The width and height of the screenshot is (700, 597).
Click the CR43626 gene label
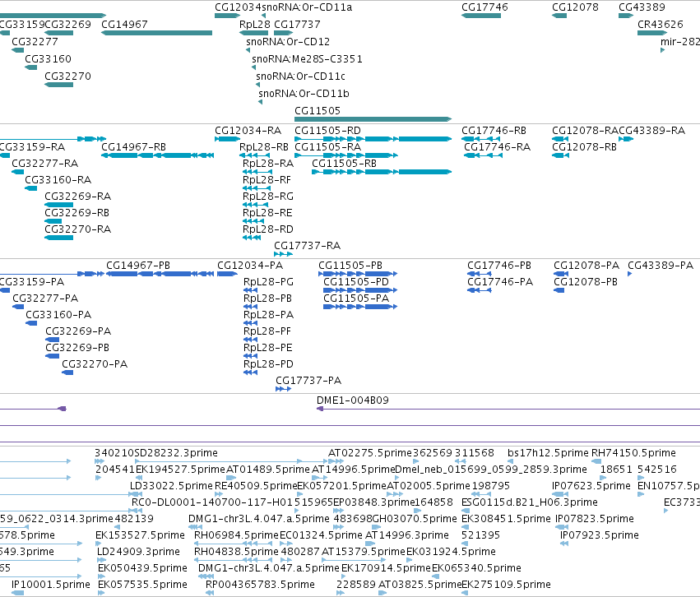coord(661,24)
